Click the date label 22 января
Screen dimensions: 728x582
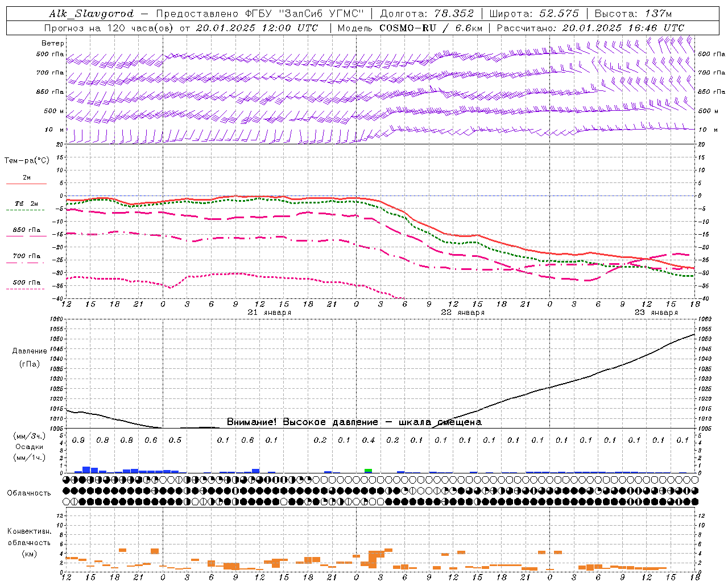click(x=463, y=313)
